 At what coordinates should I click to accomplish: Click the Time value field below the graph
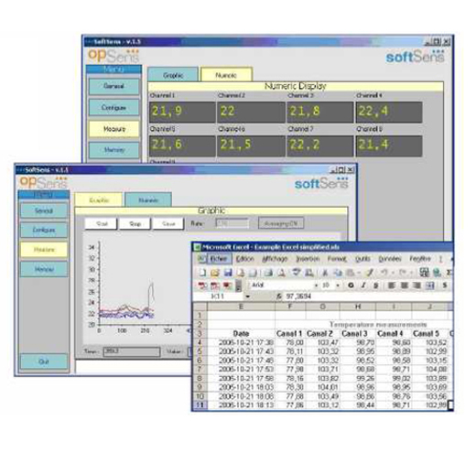(x=132, y=351)
